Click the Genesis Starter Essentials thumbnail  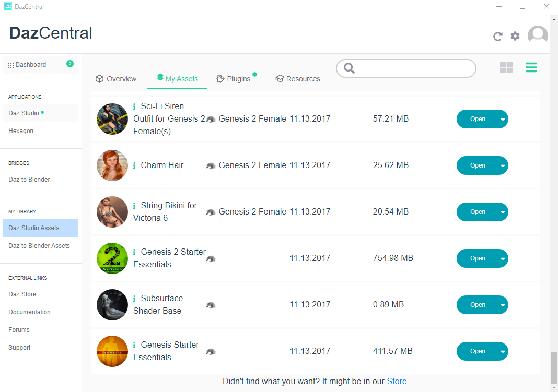pyautogui.click(x=112, y=351)
